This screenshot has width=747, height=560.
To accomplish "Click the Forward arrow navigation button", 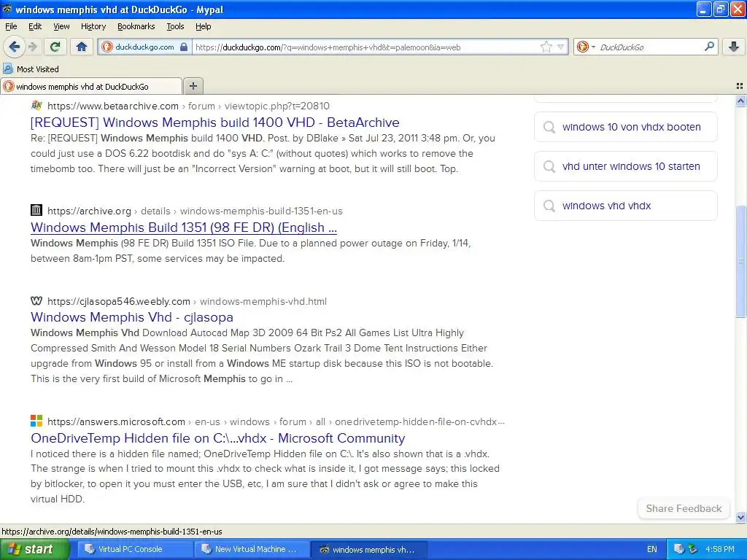I will tap(32, 47).
